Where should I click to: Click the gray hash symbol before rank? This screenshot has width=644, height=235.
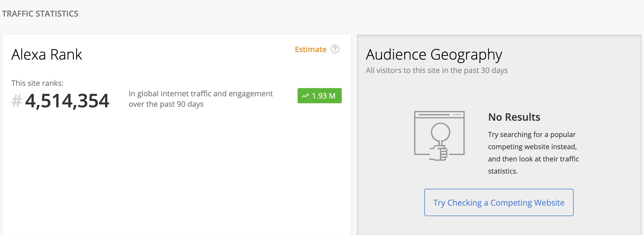(17, 101)
